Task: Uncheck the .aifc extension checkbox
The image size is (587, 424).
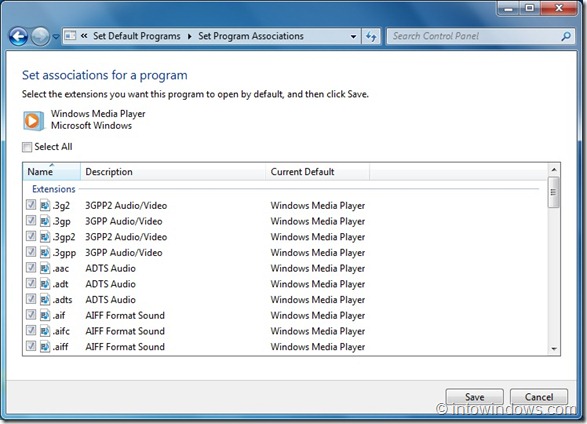Action: click(31, 330)
